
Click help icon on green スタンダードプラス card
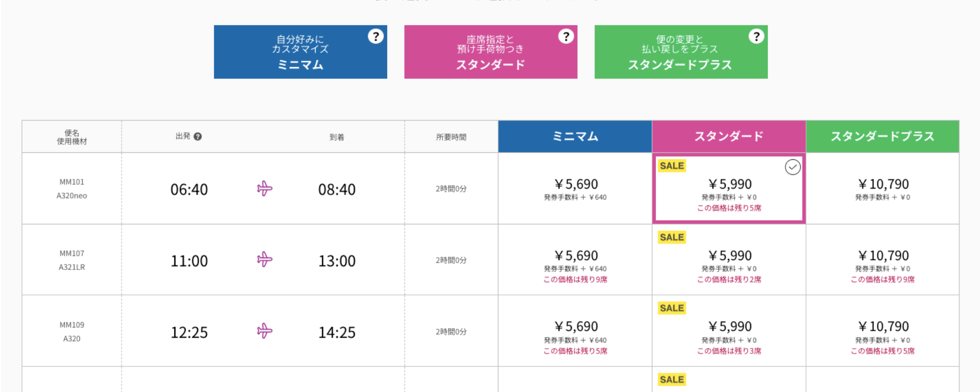pyautogui.click(x=756, y=36)
